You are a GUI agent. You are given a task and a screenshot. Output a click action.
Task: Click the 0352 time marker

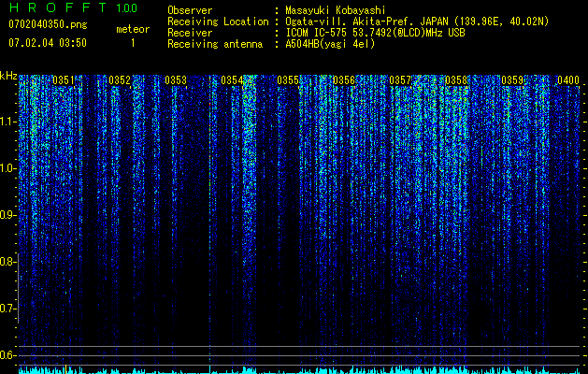pyautogui.click(x=120, y=80)
